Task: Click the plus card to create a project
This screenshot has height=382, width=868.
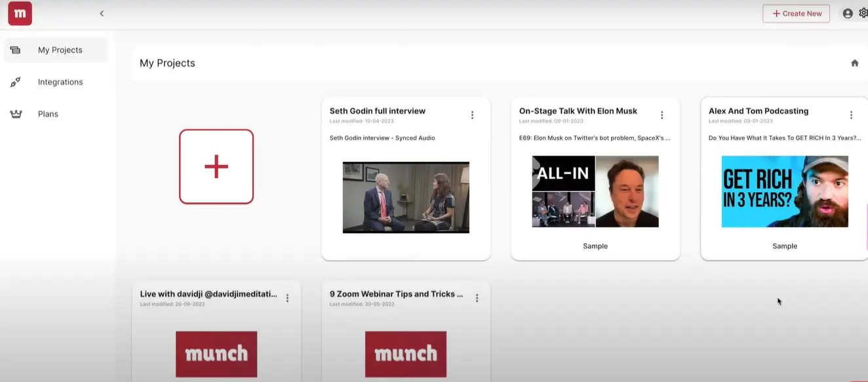Action: tap(216, 166)
